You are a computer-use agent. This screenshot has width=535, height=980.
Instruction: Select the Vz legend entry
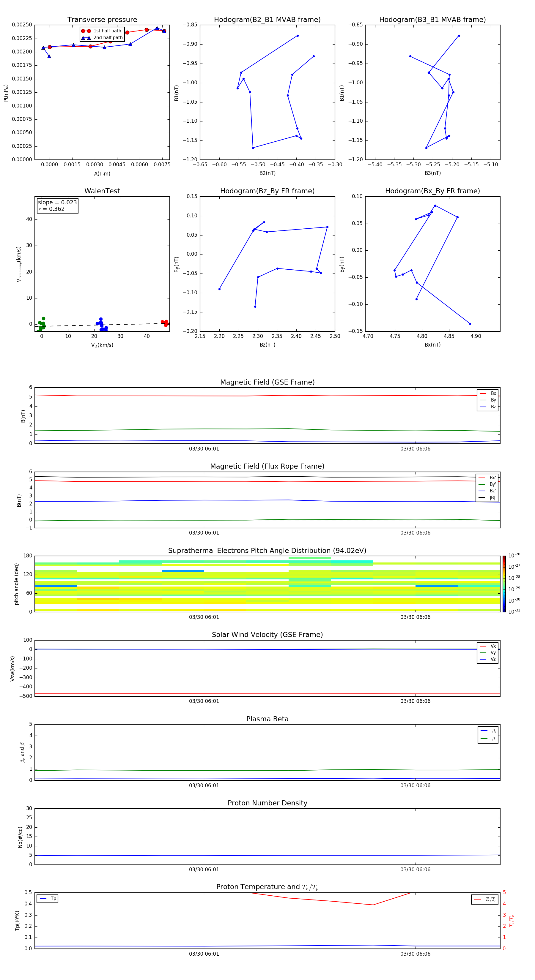click(488, 659)
